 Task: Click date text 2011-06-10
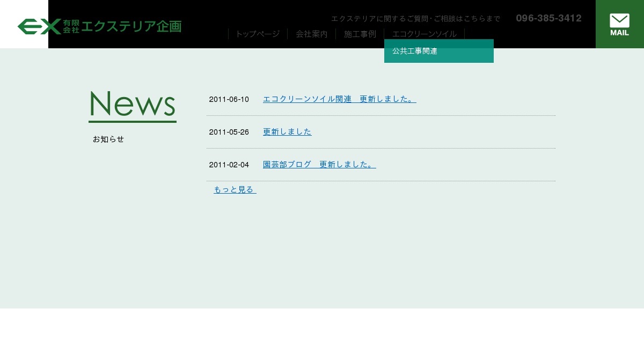pos(229,99)
